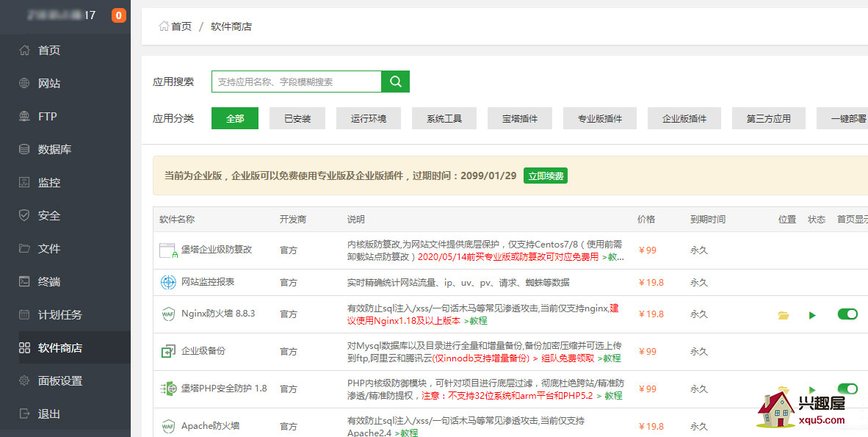The image size is (868, 437).
Task: Click the database icon next to 数据库
Action: 24,150
